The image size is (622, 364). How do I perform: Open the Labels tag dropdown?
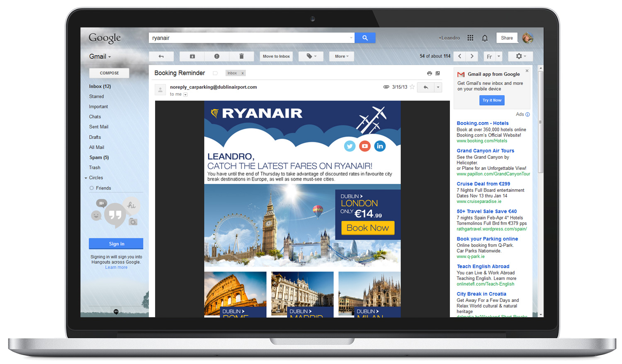click(x=311, y=56)
